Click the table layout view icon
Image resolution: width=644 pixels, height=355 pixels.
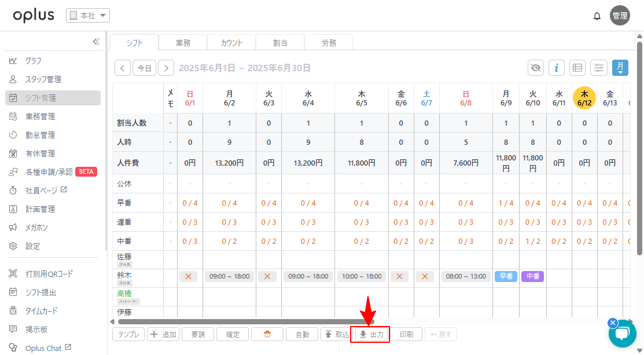[577, 68]
